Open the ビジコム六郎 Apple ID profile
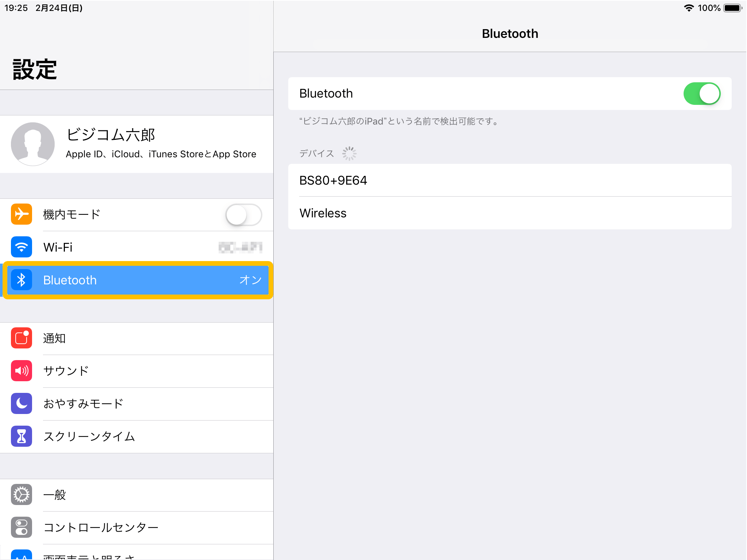This screenshot has width=747, height=560. click(x=160, y=144)
